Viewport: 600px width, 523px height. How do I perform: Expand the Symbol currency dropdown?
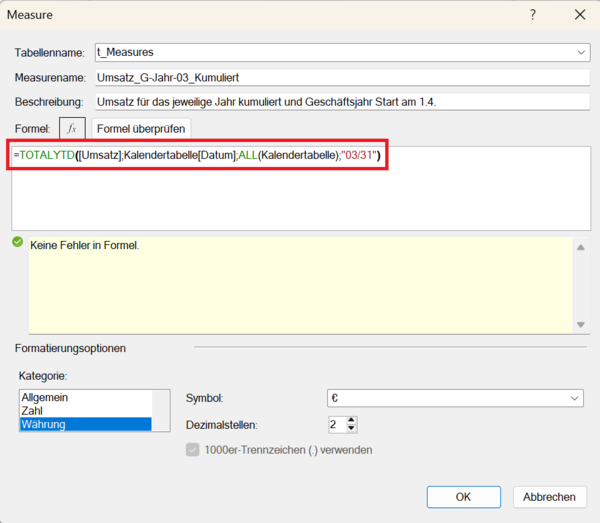click(x=575, y=398)
